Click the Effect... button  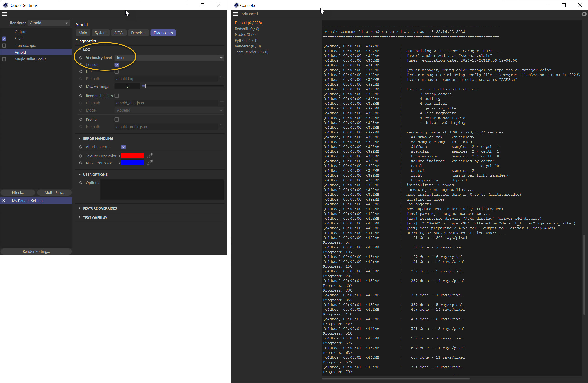point(18,193)
